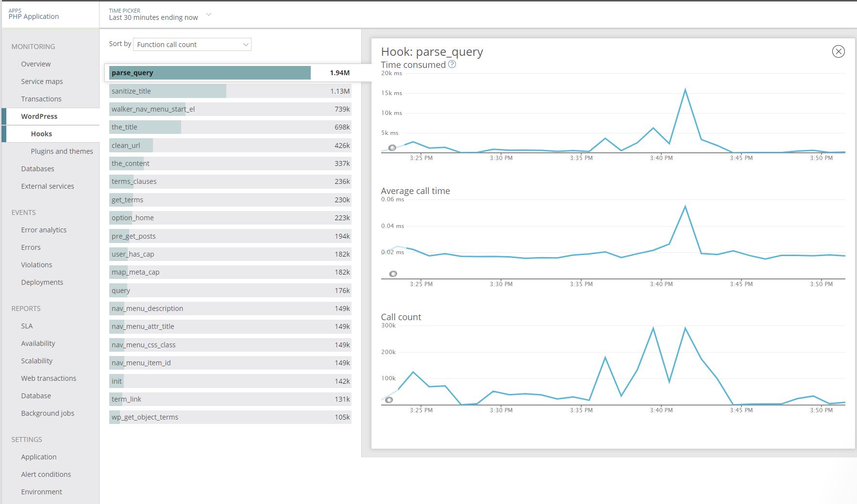View the SLA report
This screenshot has height=504, width=857.
pos(27,326)
